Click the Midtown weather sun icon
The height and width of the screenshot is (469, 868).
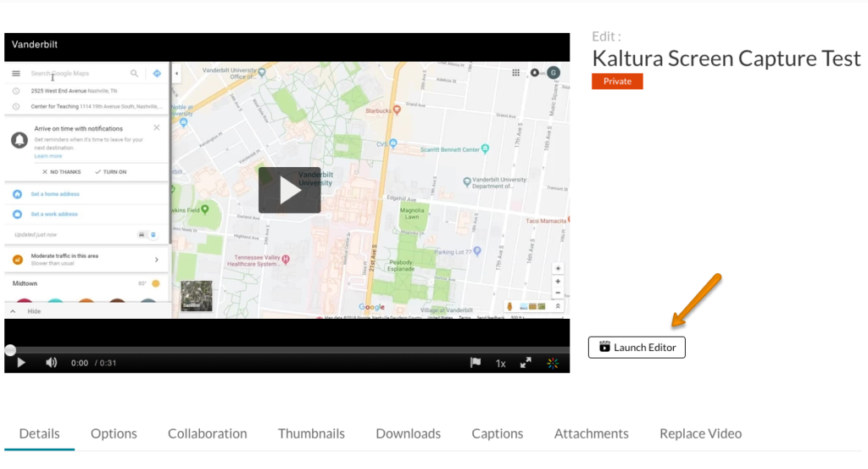click(156, 283)
